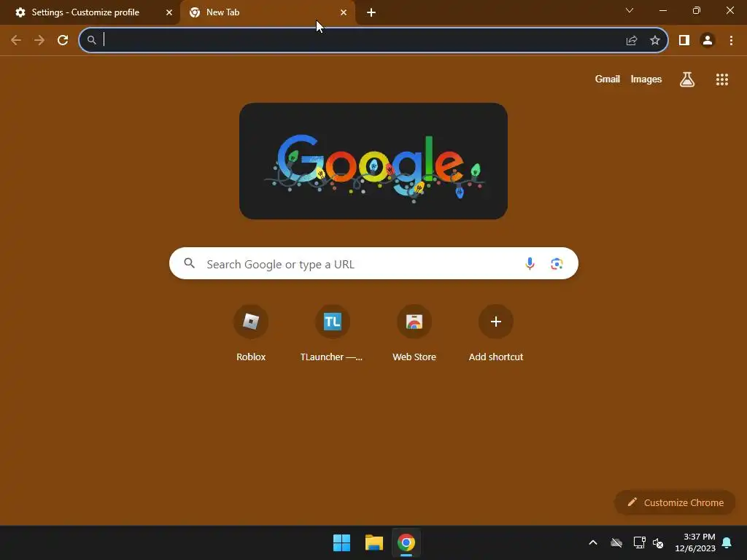Search by image with Google Lens
The width and height of the screenshot is (747, 560).
pyautogui.click(x=557, y=263)
